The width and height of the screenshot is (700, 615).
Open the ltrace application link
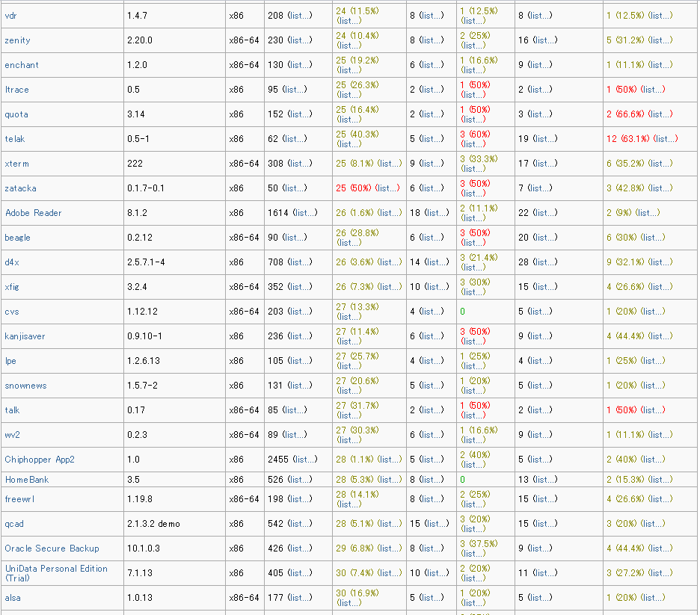point(17,90)
